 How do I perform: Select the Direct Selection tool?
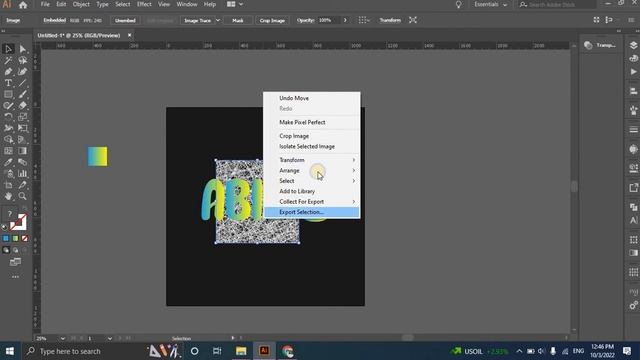[x=23, y=49]
